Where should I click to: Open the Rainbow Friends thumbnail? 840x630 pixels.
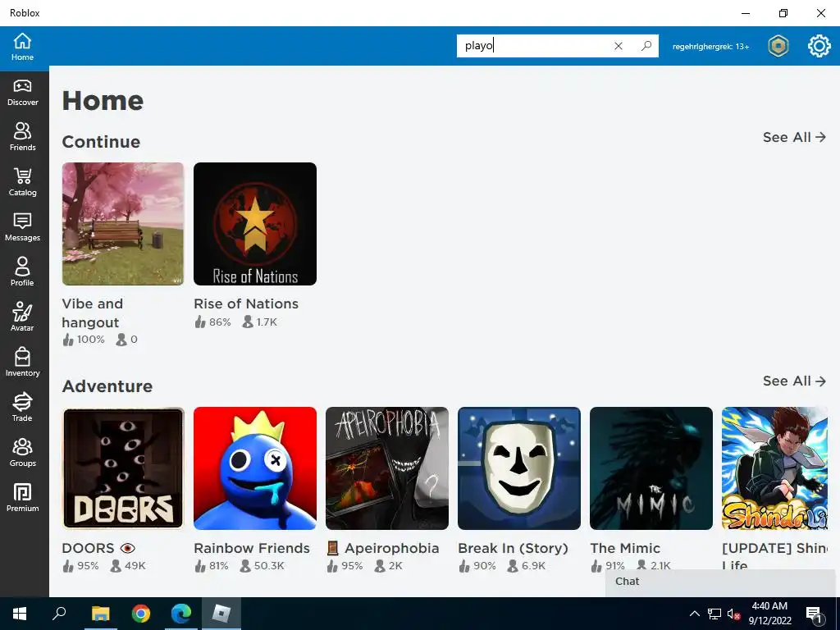[x=255, y=468]
